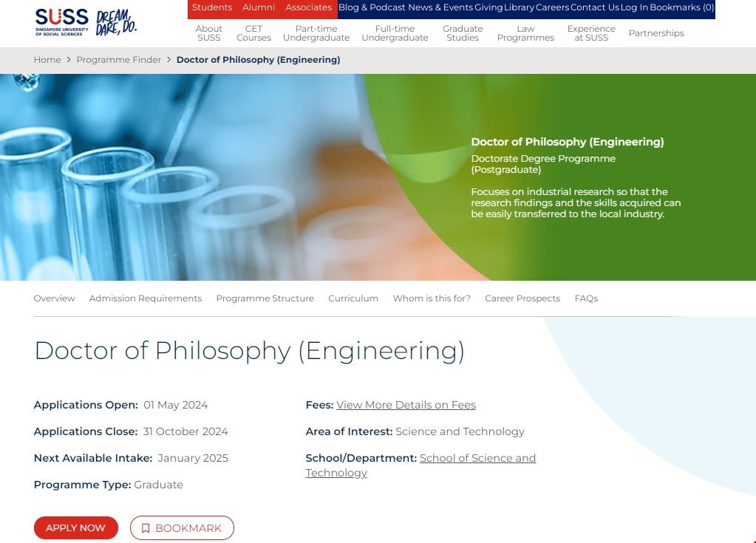Open the Law Programmes menu

(x=525, y=33)
